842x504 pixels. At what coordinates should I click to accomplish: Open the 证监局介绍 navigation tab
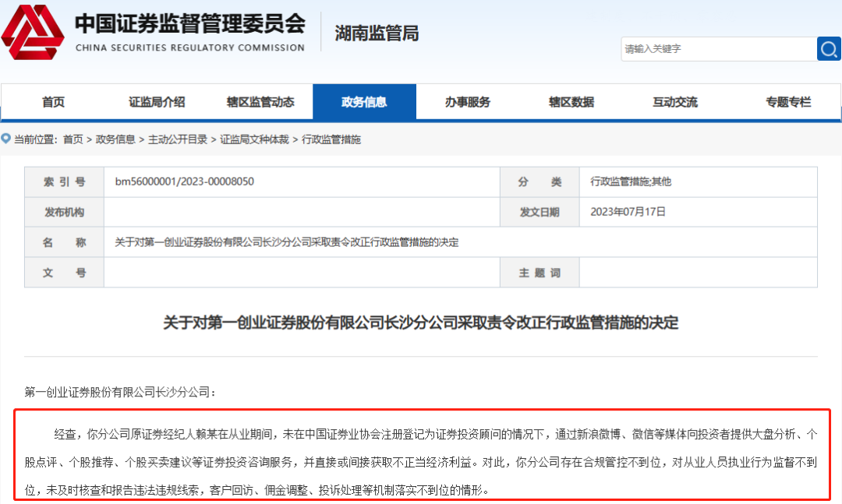click(157, 102)
